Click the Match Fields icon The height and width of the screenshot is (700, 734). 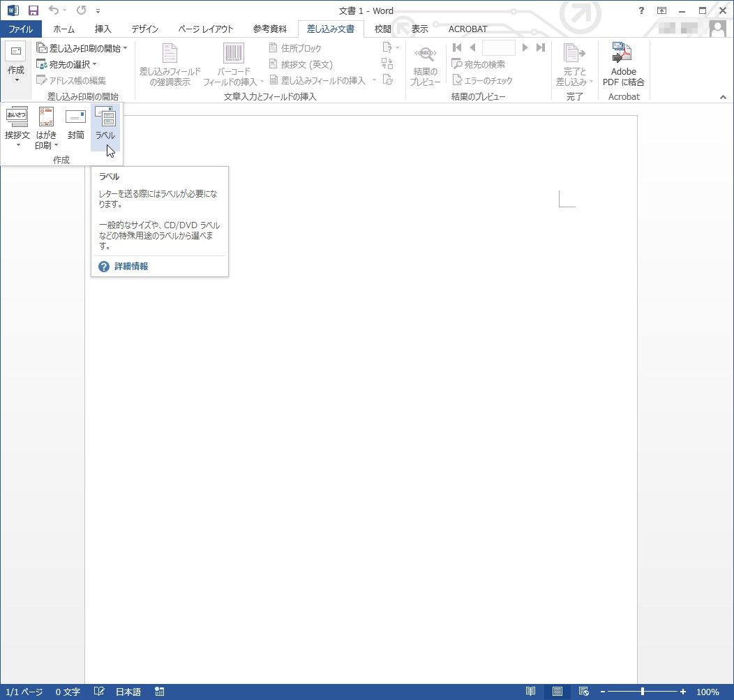387,64
